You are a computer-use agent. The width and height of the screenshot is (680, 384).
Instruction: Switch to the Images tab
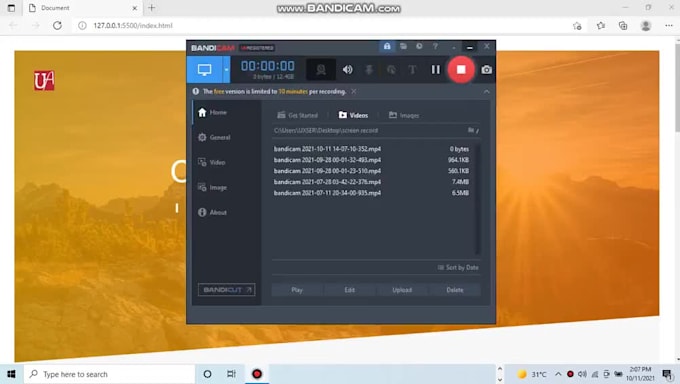tap(404, 115)
